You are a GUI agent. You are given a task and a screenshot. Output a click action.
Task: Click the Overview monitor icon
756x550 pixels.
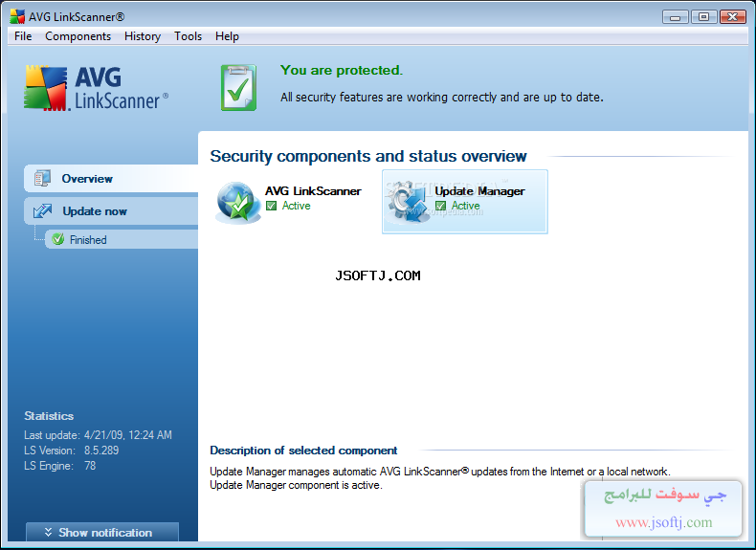pos(42,178)
